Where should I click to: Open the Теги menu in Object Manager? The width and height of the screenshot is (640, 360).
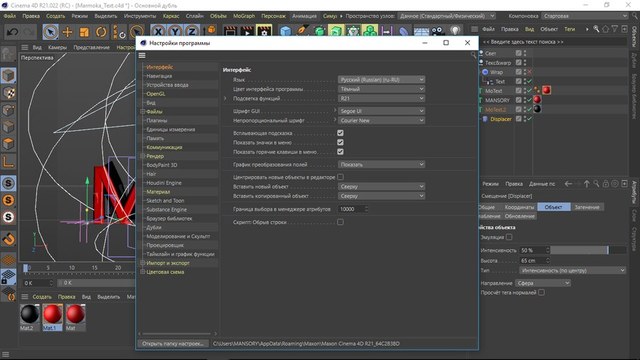569,29
